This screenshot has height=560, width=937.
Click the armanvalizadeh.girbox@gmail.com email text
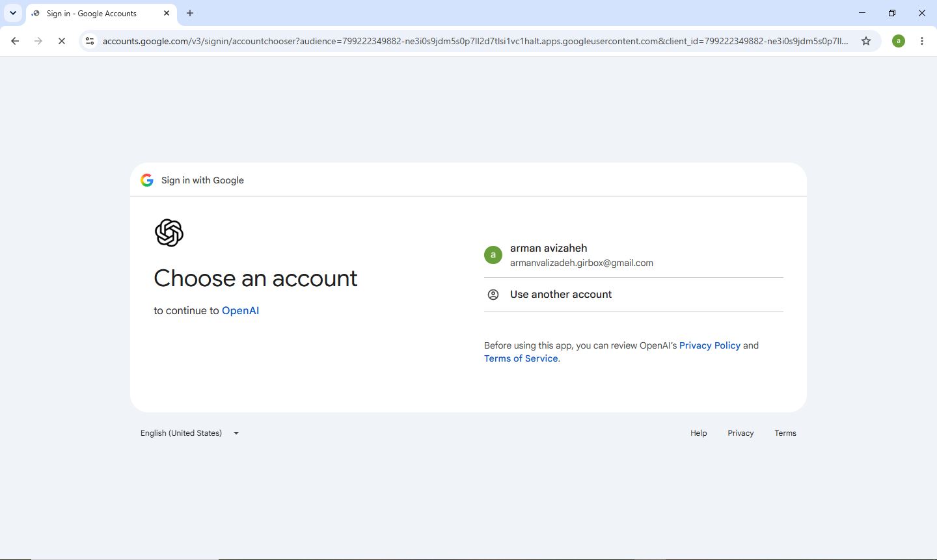tap(582, 263)
